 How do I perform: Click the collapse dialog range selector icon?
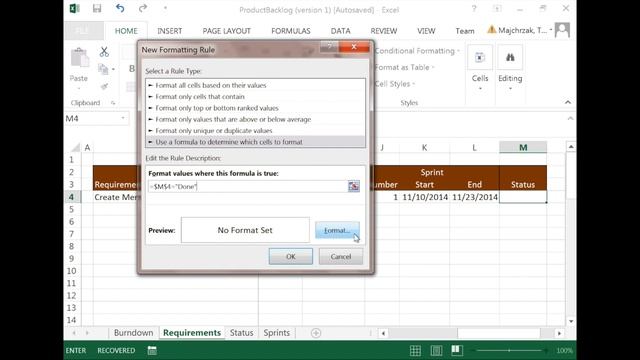(x=353, y=186)
